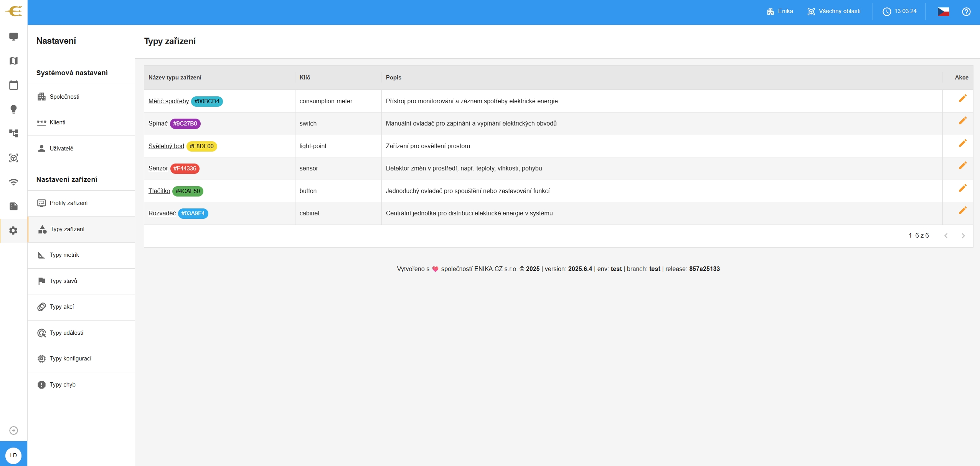980x466 pixels.
Task: Expand sidebar with the arrow circle icon
Action: coord(13,430)
